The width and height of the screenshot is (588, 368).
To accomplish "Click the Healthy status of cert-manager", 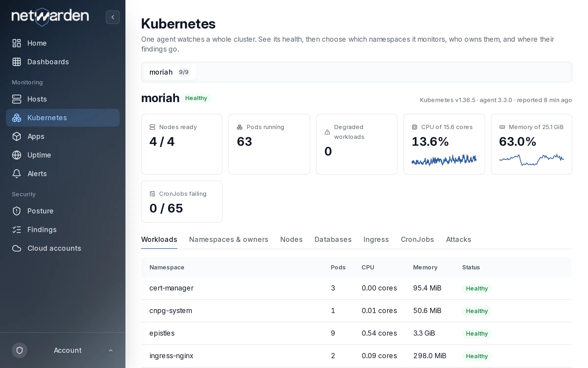I will coord(477,289).
